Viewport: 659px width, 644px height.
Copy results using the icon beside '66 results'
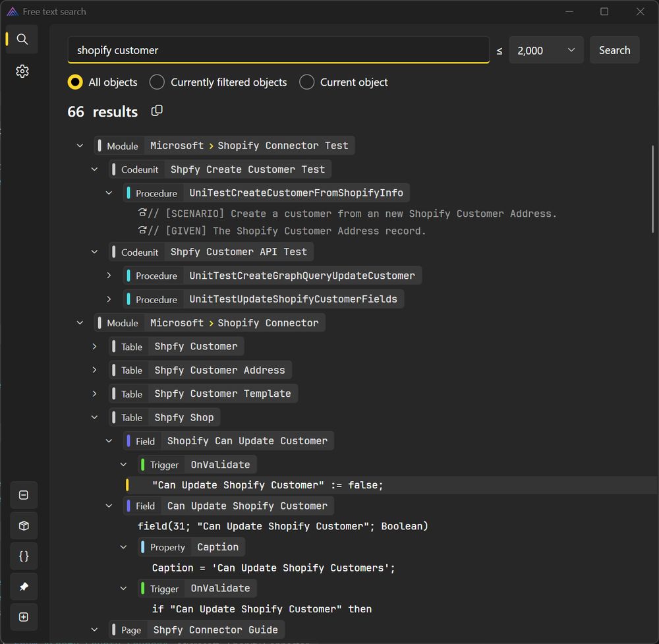[x=157, y=111]
